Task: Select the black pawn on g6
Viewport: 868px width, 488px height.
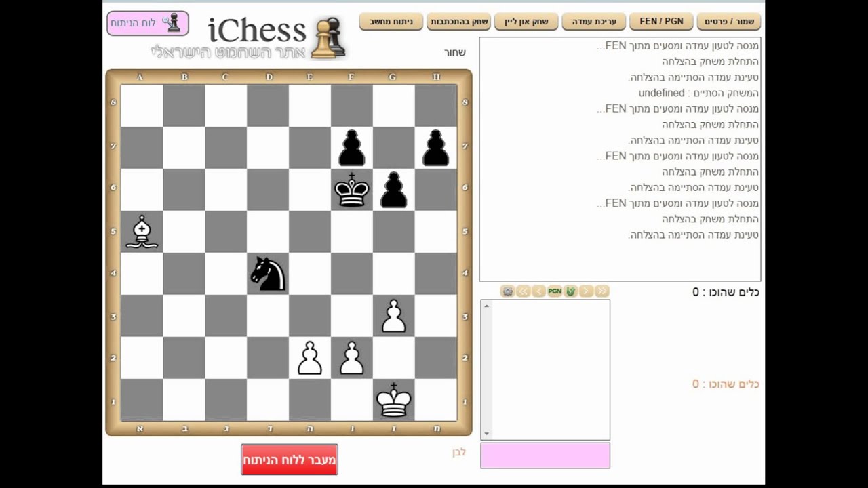Action: click(x=394, y=190)
